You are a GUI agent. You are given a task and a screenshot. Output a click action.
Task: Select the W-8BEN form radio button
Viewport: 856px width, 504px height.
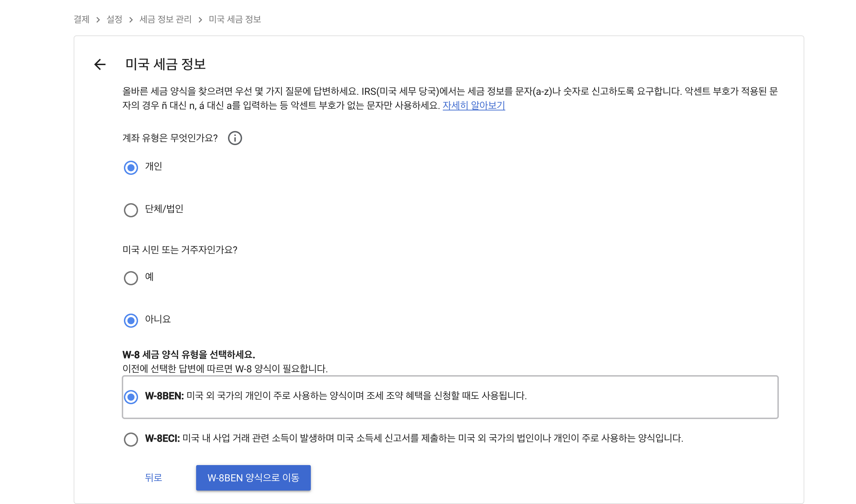coord(131,397)
